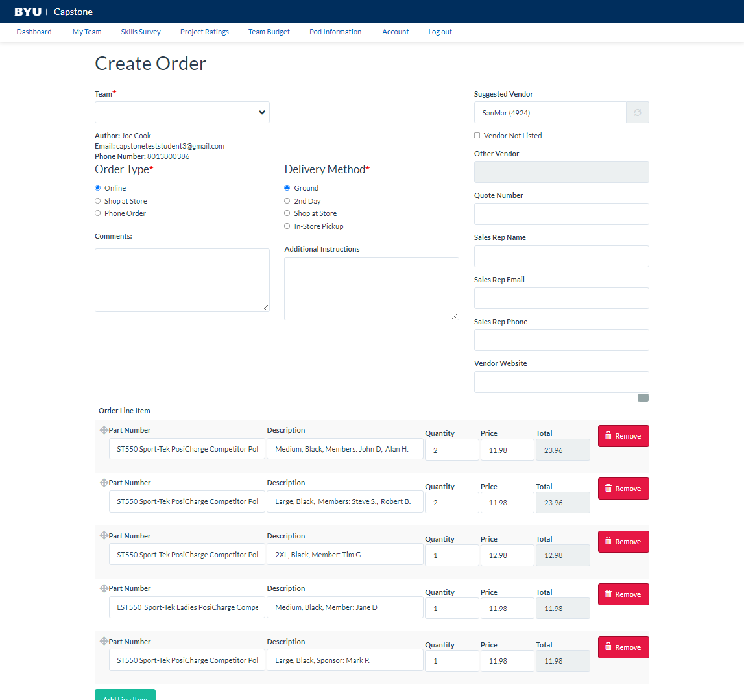The width and height of the screenshot is (744, 700).
Task: Open the Team dropdown
Action: [x=182, y=112]
